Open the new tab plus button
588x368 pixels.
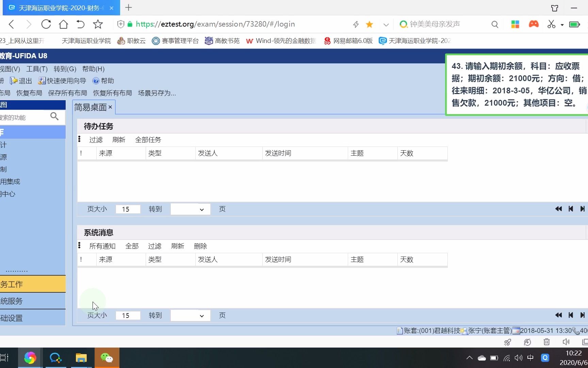click(x=129, y=7)
